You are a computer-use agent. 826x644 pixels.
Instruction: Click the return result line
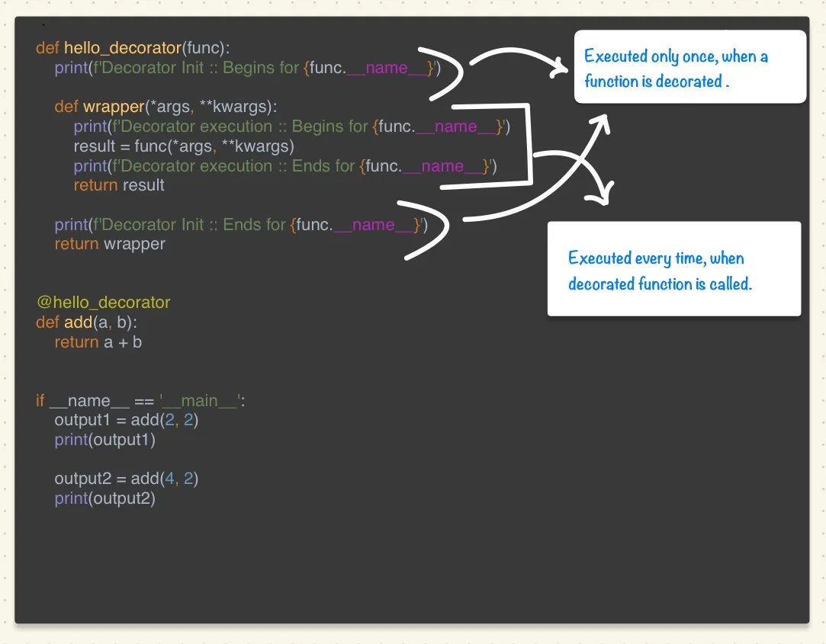coord(118,185)
